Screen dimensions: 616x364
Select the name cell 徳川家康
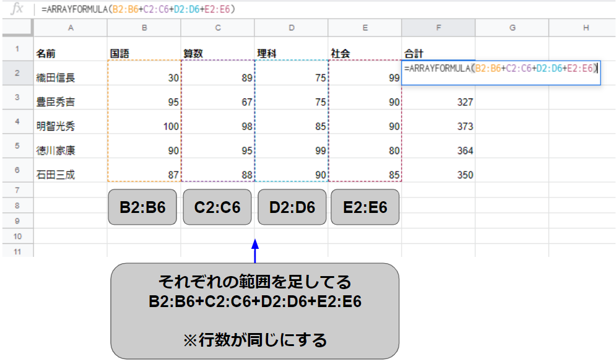click(71, 146)
